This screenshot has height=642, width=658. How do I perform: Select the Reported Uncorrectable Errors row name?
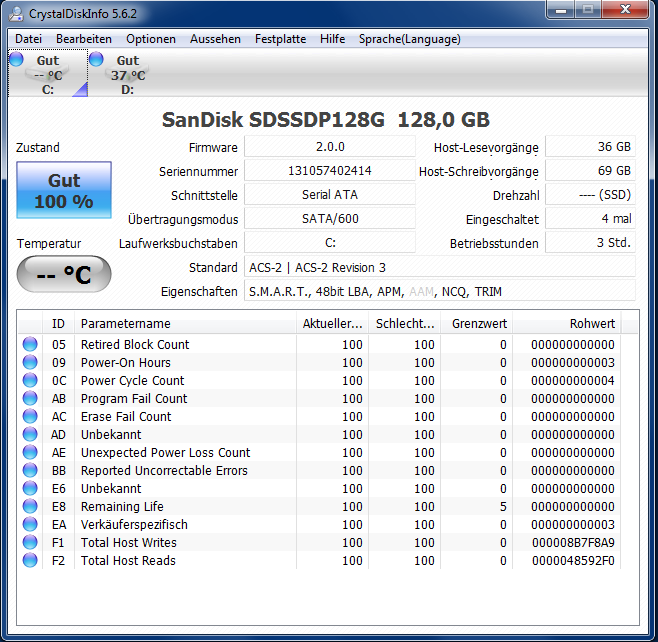tap(164, 471)
